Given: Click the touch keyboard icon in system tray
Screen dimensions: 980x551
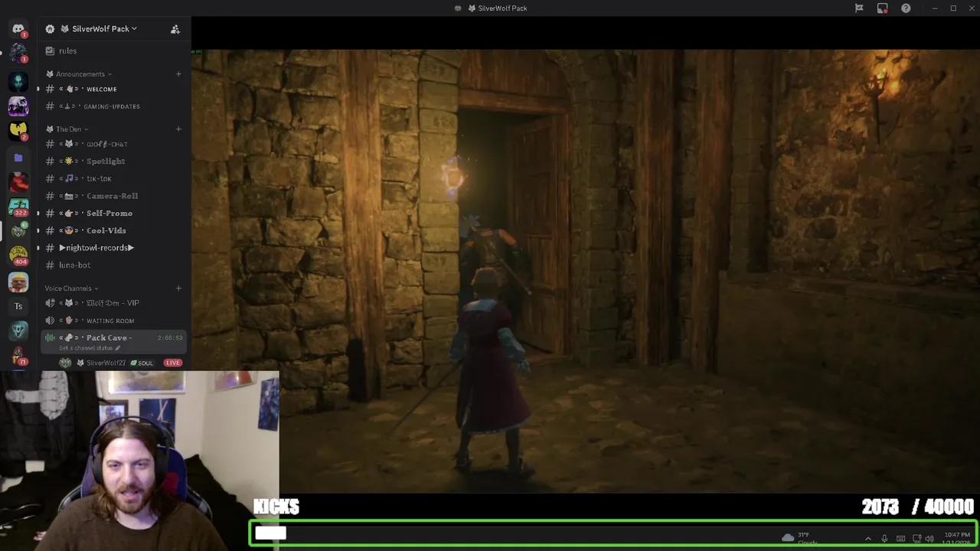Looking at the screenshot, I should click(x=900, y=539).
